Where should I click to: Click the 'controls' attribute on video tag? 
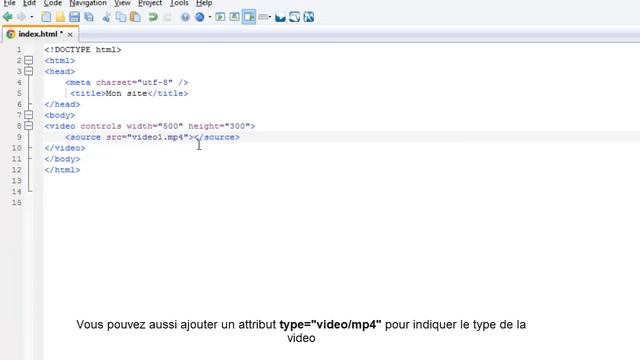[101, 127]
